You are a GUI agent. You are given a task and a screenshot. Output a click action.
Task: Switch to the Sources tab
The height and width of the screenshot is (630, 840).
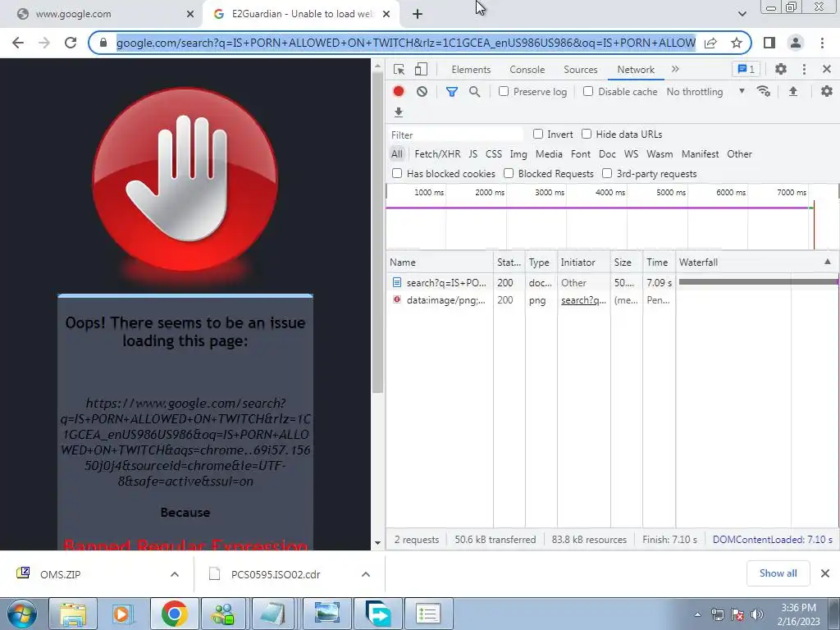(580, 70)
